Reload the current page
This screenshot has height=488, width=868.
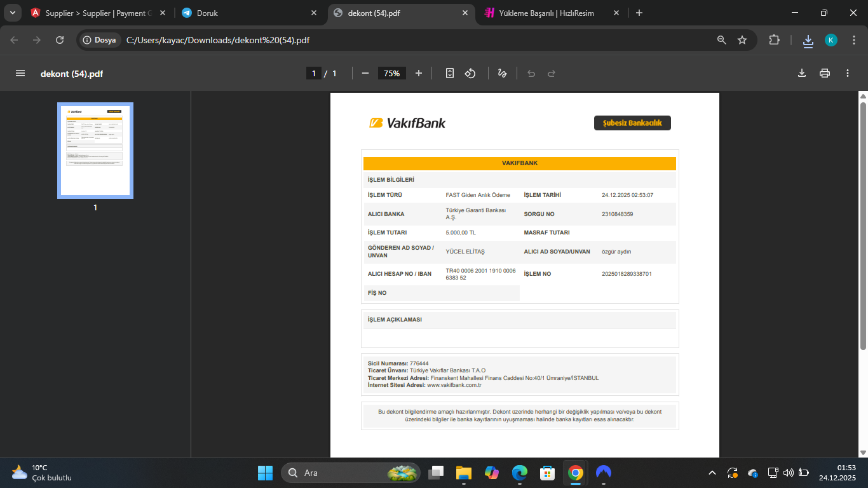click(60, 40)
